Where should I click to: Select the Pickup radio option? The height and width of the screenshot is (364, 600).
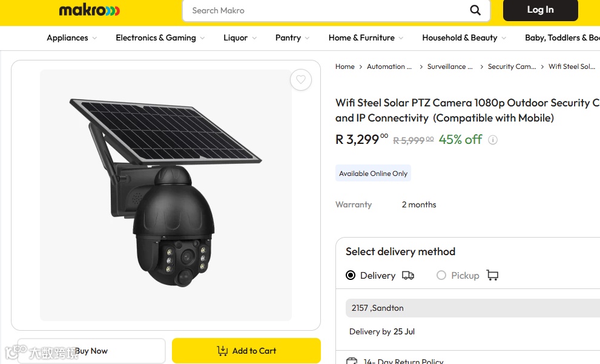coord(441,276)
